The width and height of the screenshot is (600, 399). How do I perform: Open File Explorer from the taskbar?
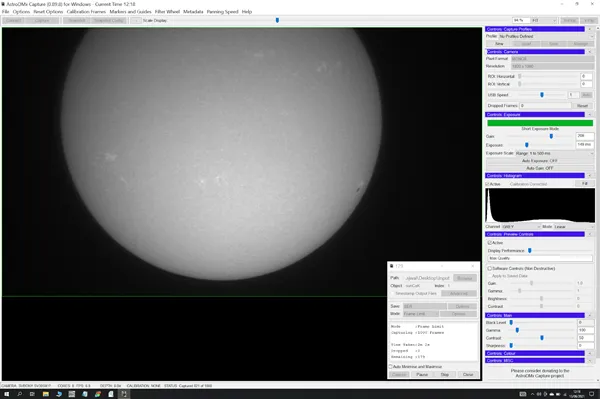pyautogui.click(x=46, y=394)
